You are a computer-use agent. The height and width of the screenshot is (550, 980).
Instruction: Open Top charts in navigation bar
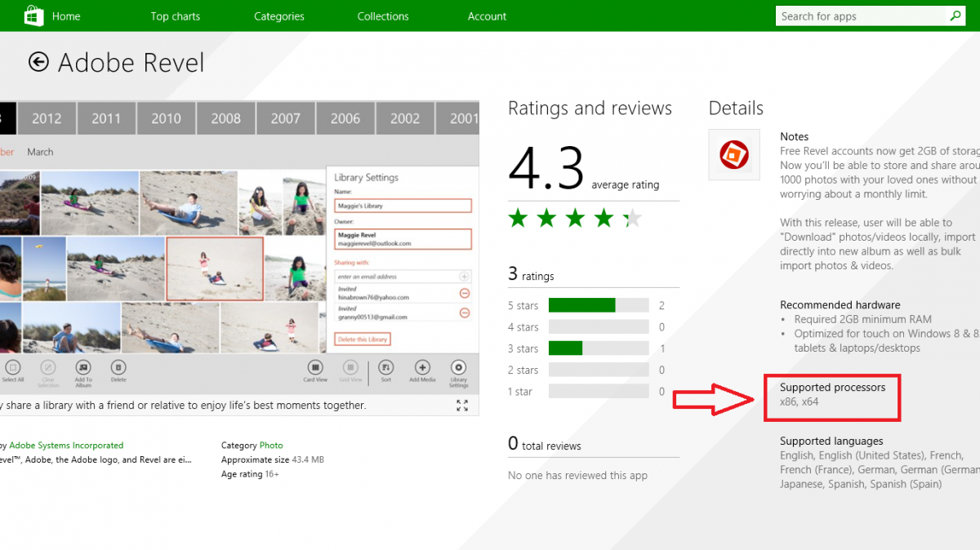(x=176, y=16)
